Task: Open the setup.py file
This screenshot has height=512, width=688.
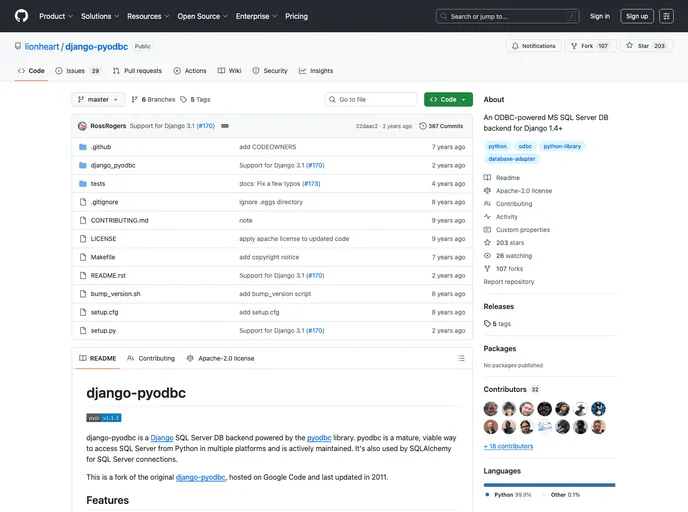Action: (103, 331)
